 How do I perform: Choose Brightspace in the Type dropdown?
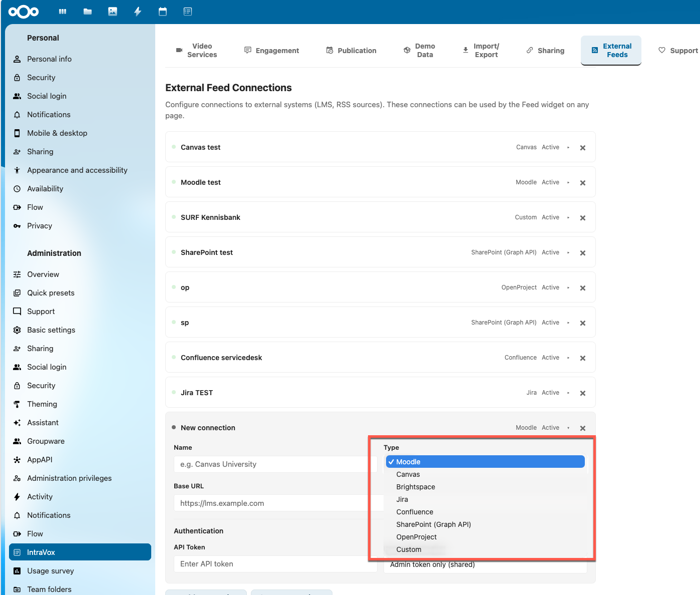485,487
